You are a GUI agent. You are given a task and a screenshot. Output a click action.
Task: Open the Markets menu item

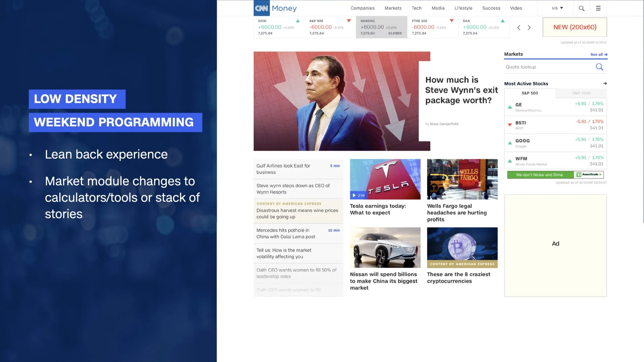click(x=393, y=8)
